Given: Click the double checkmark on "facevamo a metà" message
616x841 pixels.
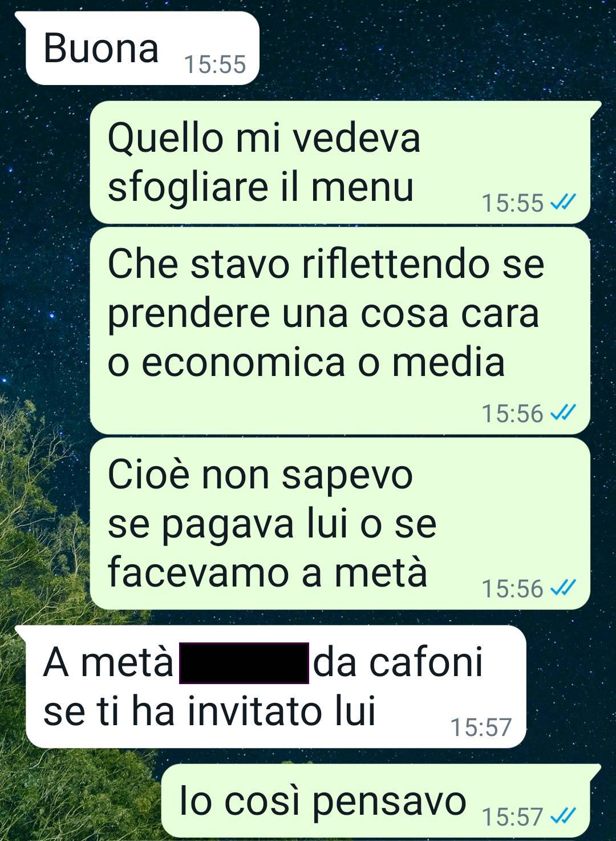Looking at the screenshot, I should pos(562,588).
